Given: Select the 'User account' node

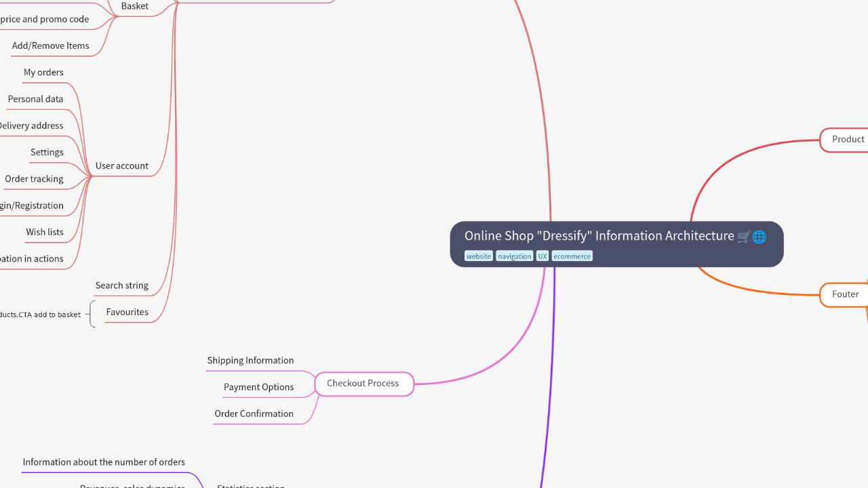Looking at the screenshot, I should coord(122,165).
